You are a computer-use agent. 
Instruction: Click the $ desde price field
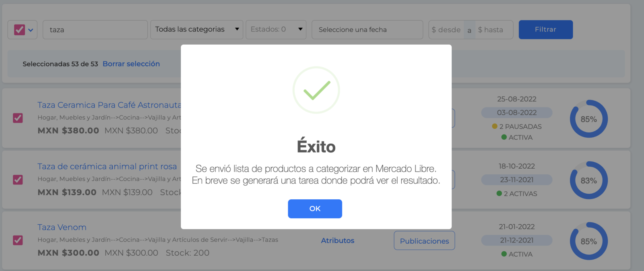tap(446, 30)
